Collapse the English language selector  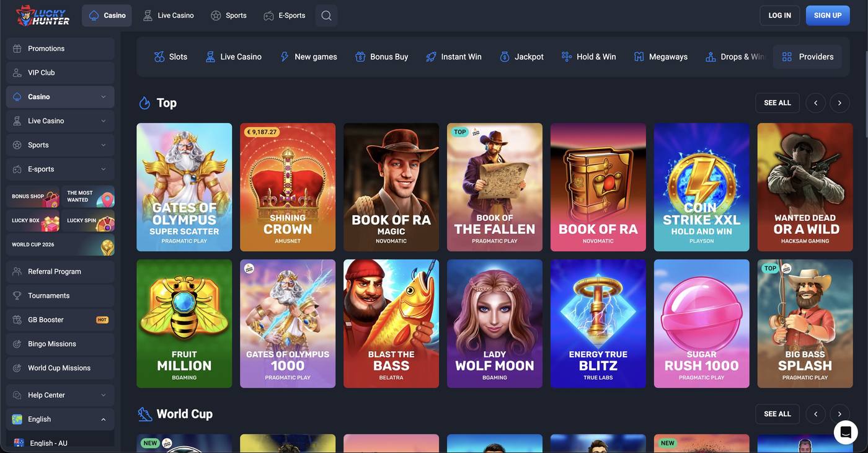pyautogui.click(x=104, y=419)
